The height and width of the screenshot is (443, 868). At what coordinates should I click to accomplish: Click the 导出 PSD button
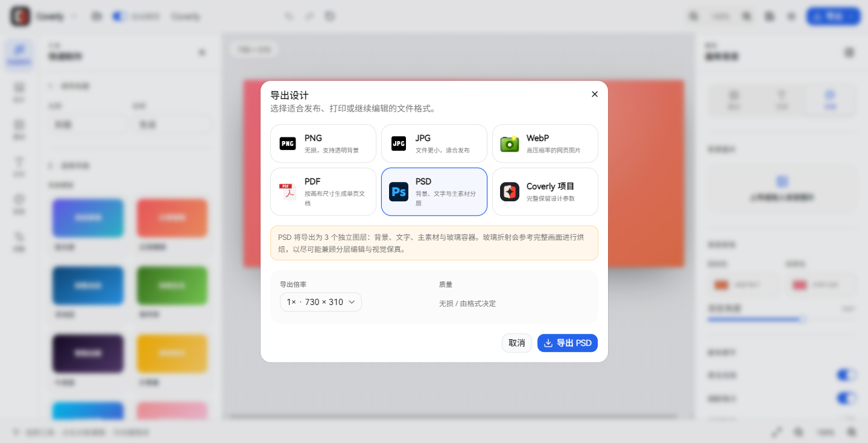click(x=568, y=343)
